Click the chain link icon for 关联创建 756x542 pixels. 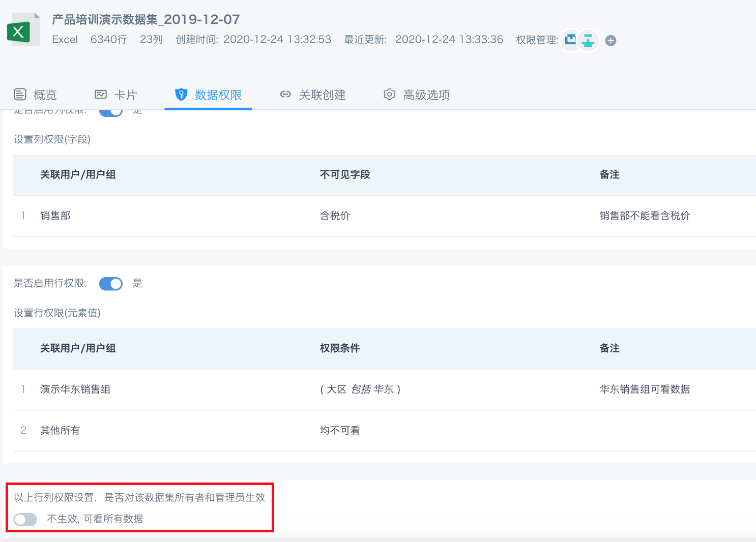[285, 95]
